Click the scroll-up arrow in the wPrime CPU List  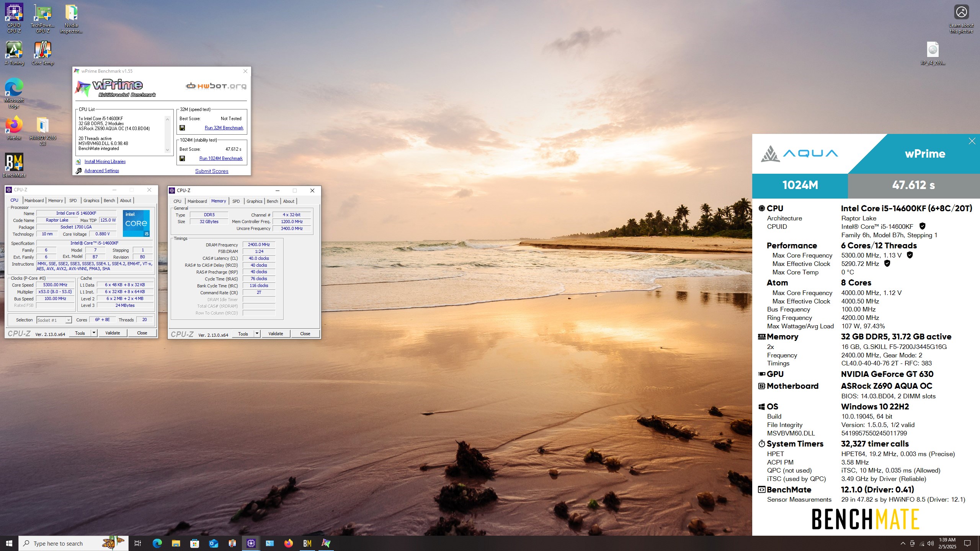[x=167, y=119]
